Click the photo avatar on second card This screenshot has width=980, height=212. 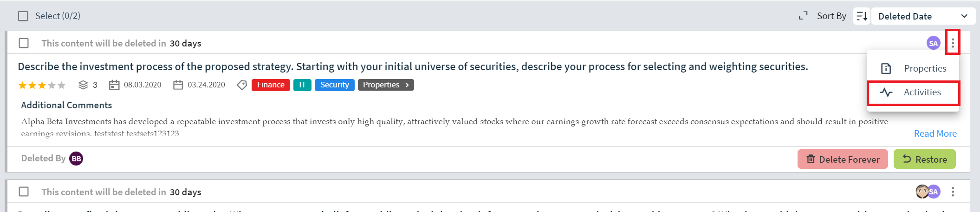pyautogui.click(x=922, y=192)
